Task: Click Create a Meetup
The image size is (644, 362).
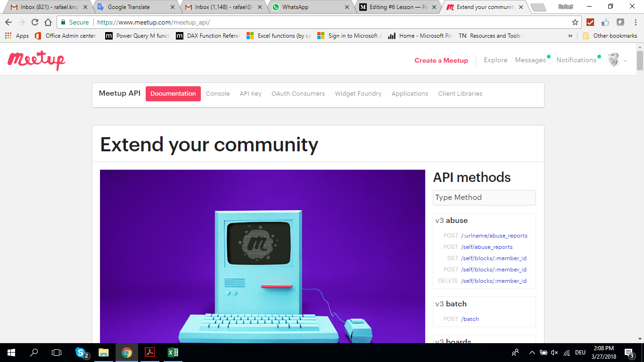Action: pos(441,60)
